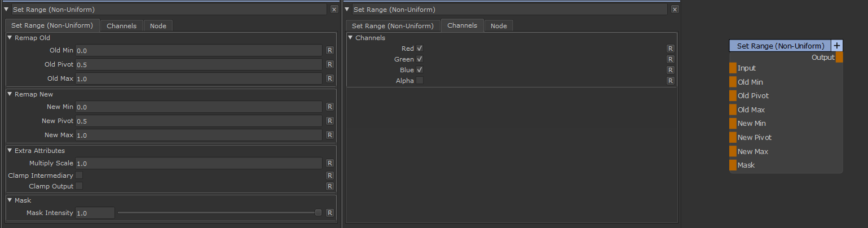Viewport: 868px width, 228px height.
Task: Reset the Old Min value with R
Action: pos(330,50)
